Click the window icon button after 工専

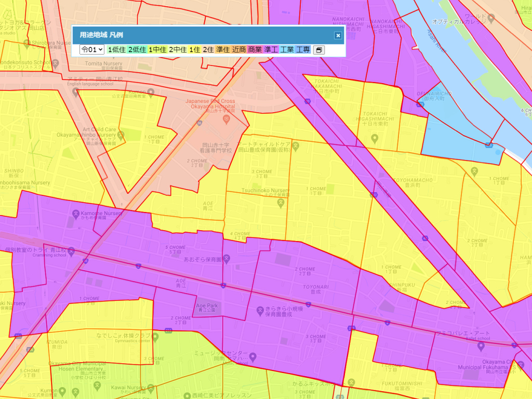[318, 50]
